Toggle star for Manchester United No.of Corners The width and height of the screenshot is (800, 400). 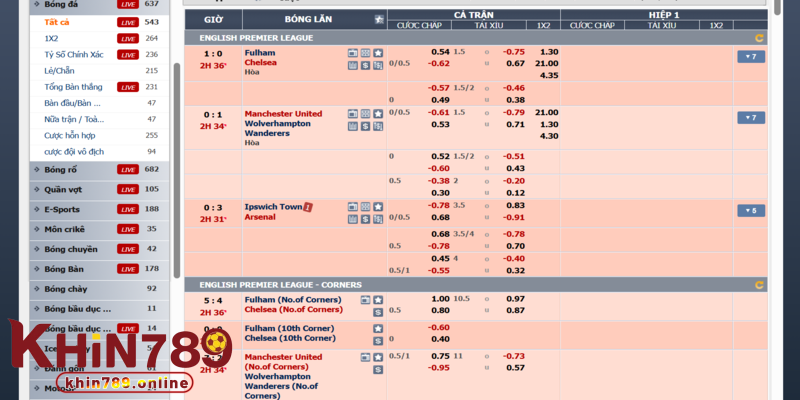click(378, 357)
